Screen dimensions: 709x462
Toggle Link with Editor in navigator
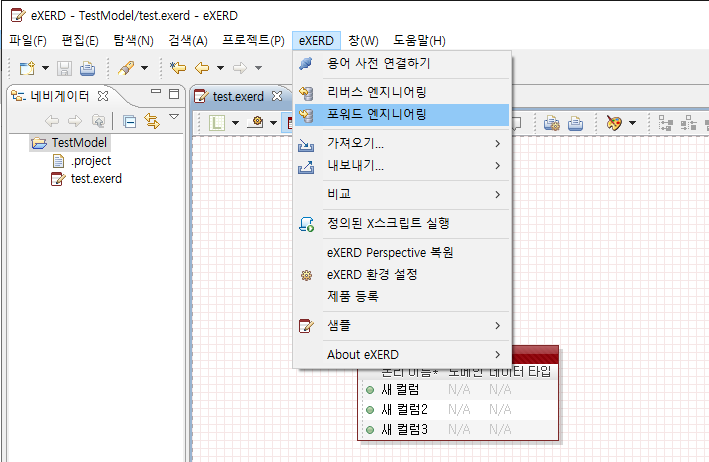pos(152,121)
